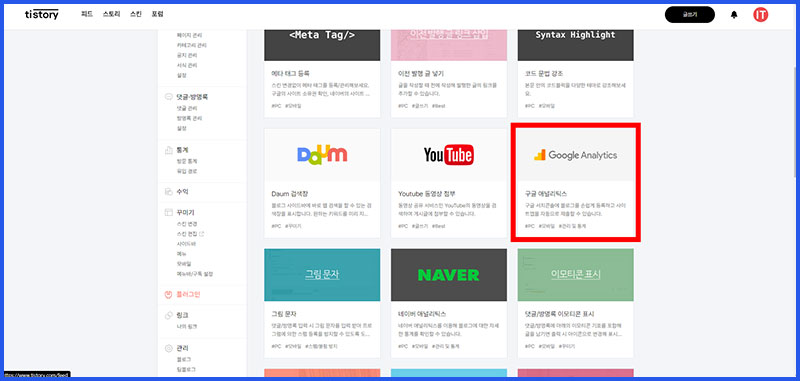This screenshot has width=800, height=381.
Task: Click the 코드 문법 강조 plugin title
Action: coord(544,74)
